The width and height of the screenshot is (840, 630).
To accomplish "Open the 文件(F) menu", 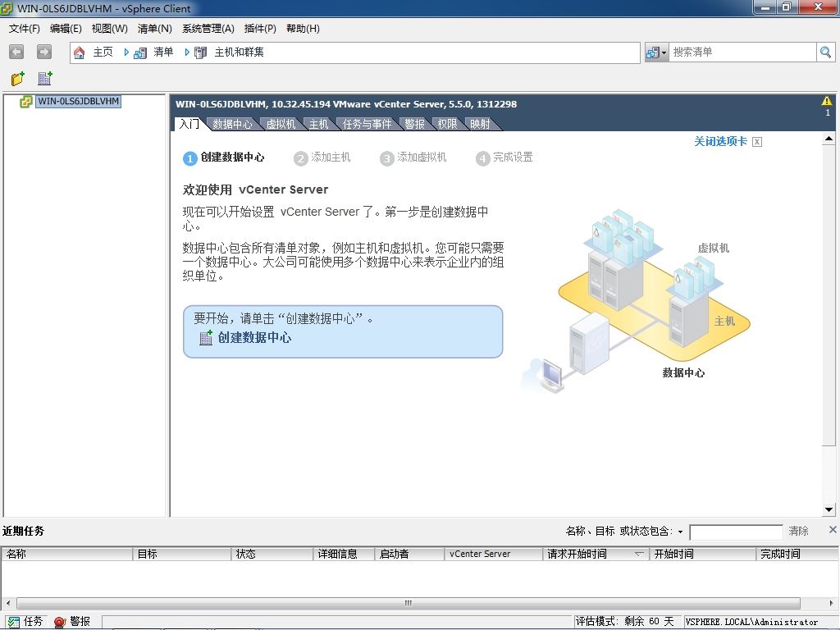I will click(x=24, y=29).
